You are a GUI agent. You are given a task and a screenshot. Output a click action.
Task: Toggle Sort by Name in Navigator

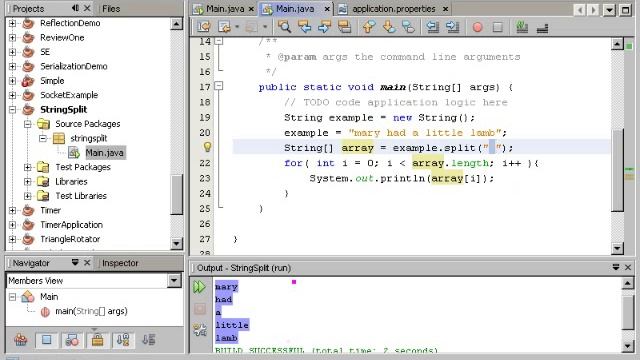123,340
